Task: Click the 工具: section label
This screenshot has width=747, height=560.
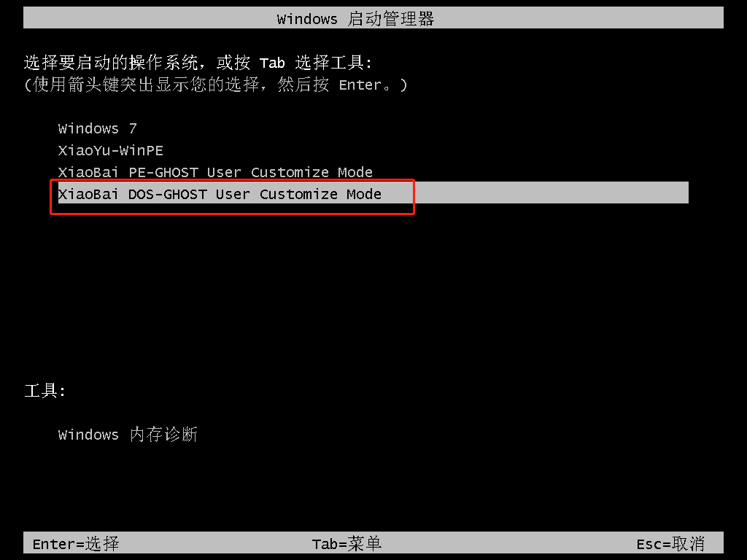Action: point(44,391)
